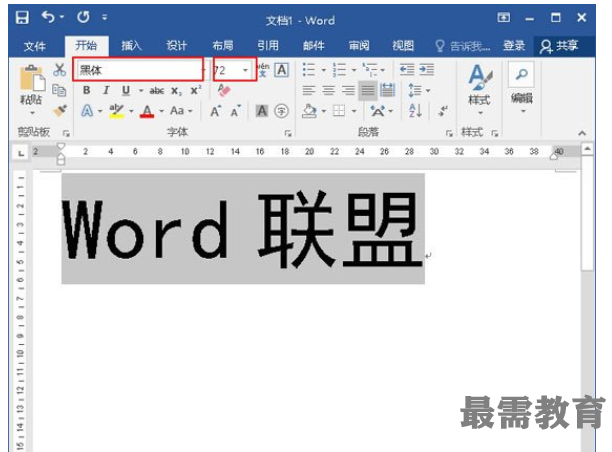612x452 pixels.
Task: Open ribbon display options icon
Action: pyautogui.click(x=503, y=17)
